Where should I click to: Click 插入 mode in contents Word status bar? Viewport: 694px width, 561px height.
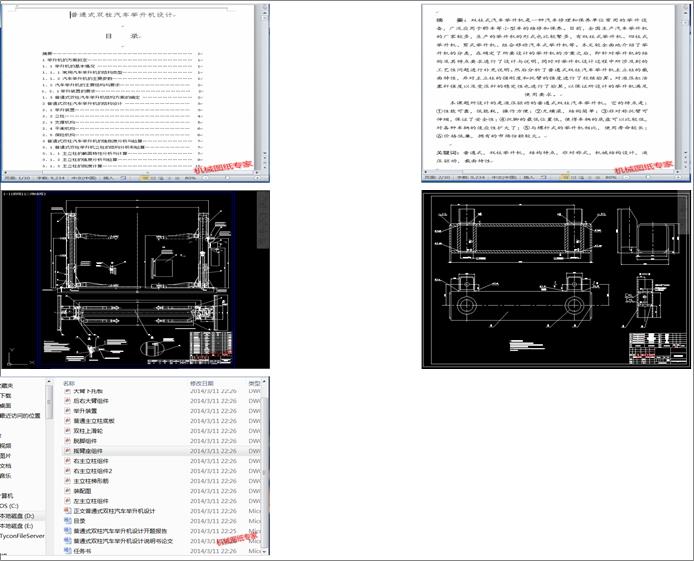coord(108,178)
